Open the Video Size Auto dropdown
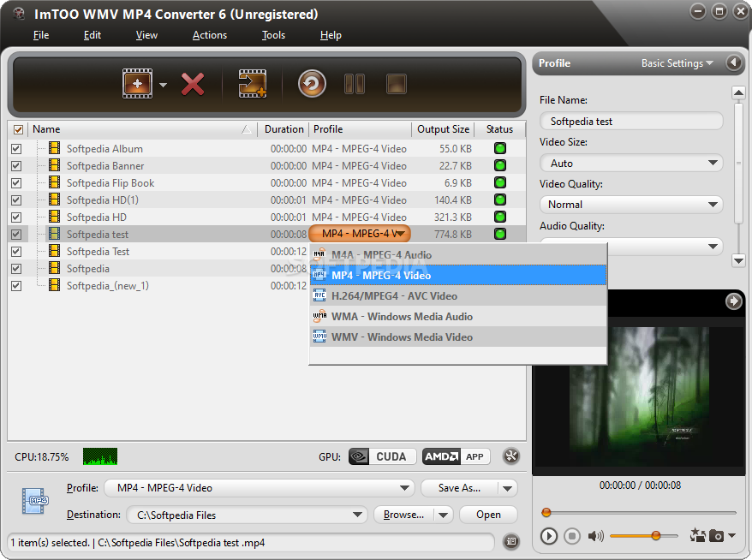Image resolution: width=752 pixels, height=560 pixels. 631,163
